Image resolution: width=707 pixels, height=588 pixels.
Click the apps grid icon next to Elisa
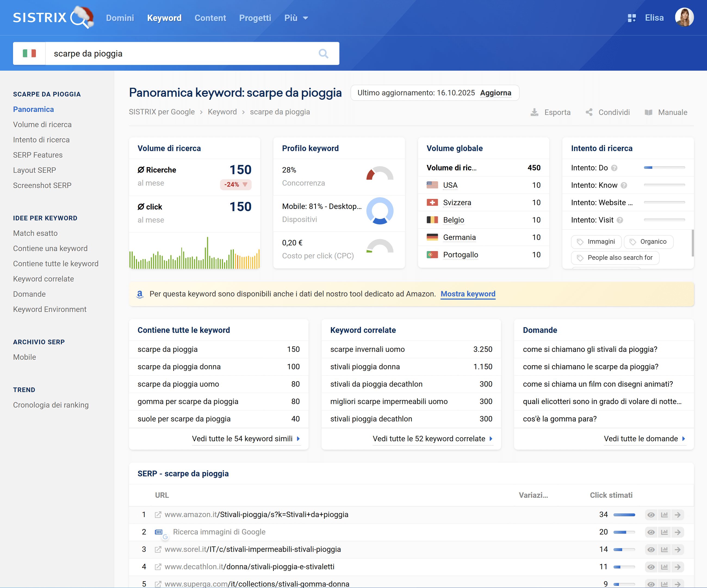coord(632,18)
